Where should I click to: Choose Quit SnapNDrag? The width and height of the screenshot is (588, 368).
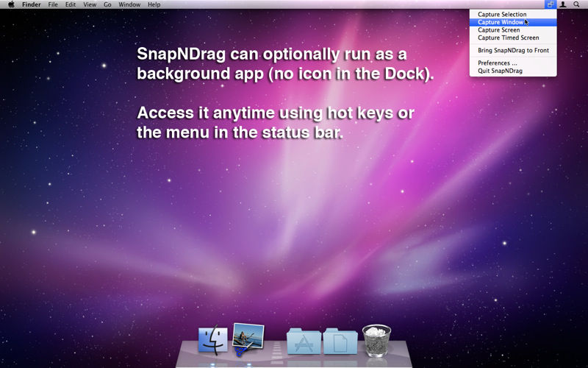click(513, 71)
